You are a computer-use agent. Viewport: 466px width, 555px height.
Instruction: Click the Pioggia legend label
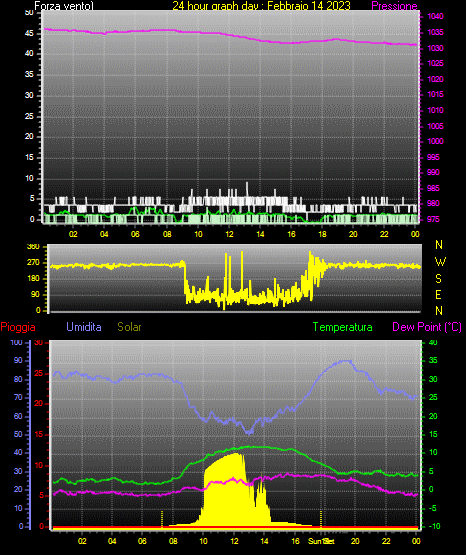tap(18, 327)
